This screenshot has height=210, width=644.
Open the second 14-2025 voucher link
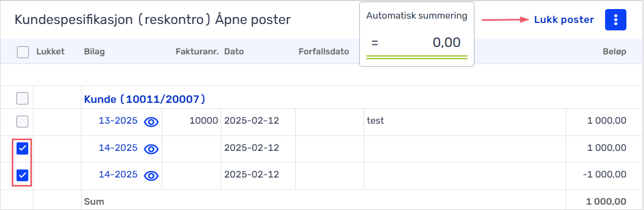(118, 175)
